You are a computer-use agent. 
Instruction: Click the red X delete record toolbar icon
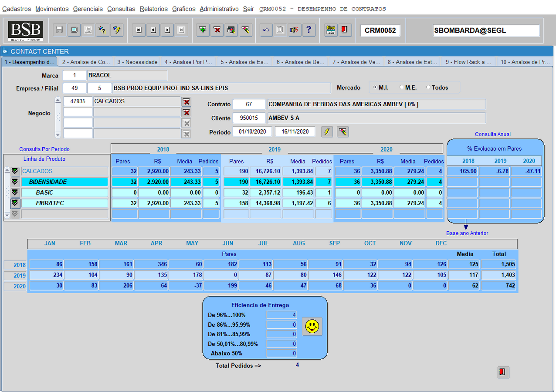[x=217, y=30]
